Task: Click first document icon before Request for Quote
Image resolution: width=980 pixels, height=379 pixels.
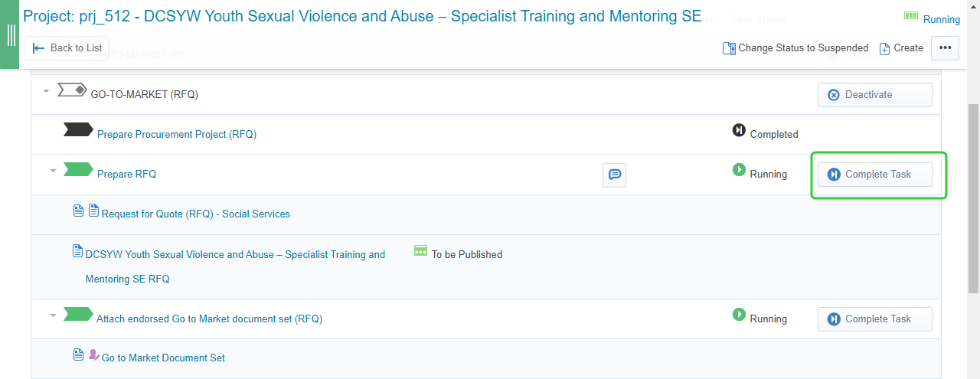Action: 78,211
